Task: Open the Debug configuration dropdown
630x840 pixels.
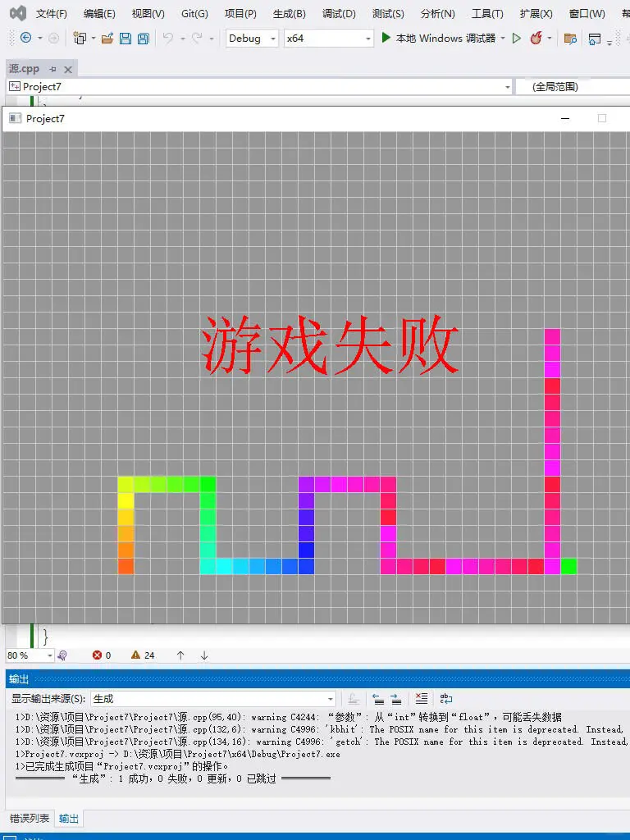Action: coord(252,38)
